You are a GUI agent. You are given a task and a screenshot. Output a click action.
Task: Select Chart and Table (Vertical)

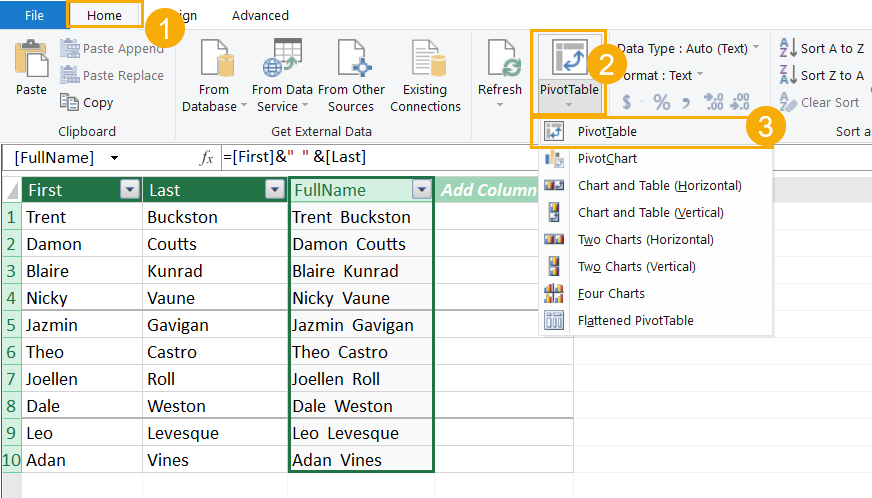(x=656, y=213)
